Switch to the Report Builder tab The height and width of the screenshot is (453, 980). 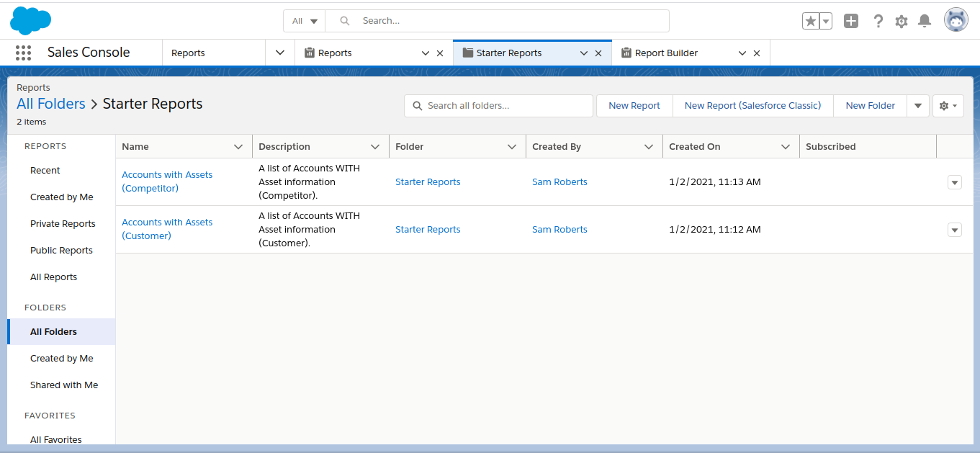pyautogui.click(x=666, y=53)
